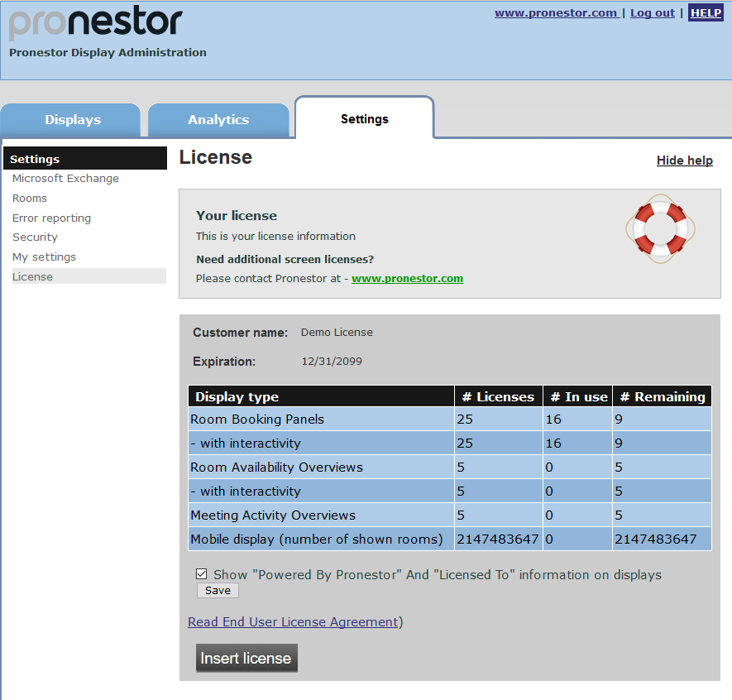732x700 pixels.
Task: Click the Hide help link
Action: (x=684, y=161)
